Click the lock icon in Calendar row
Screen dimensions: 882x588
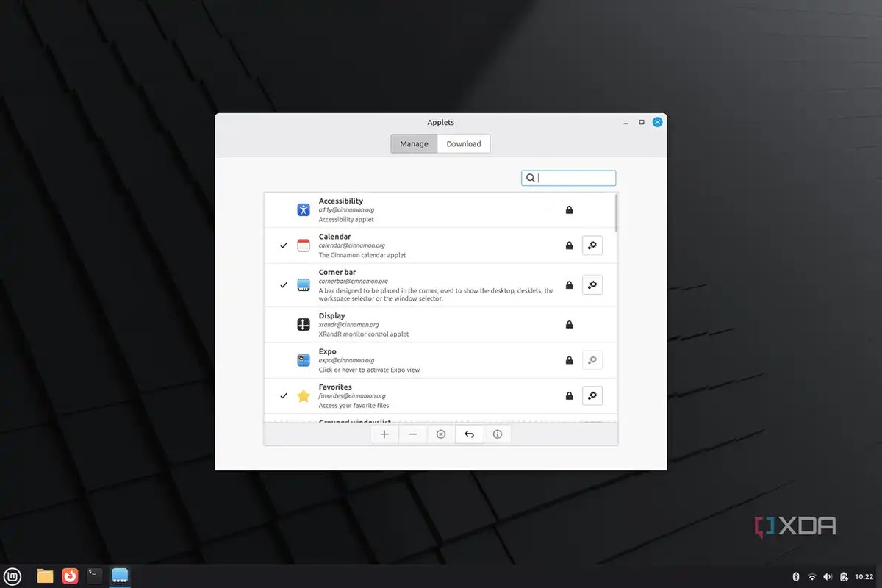(569, 245)
